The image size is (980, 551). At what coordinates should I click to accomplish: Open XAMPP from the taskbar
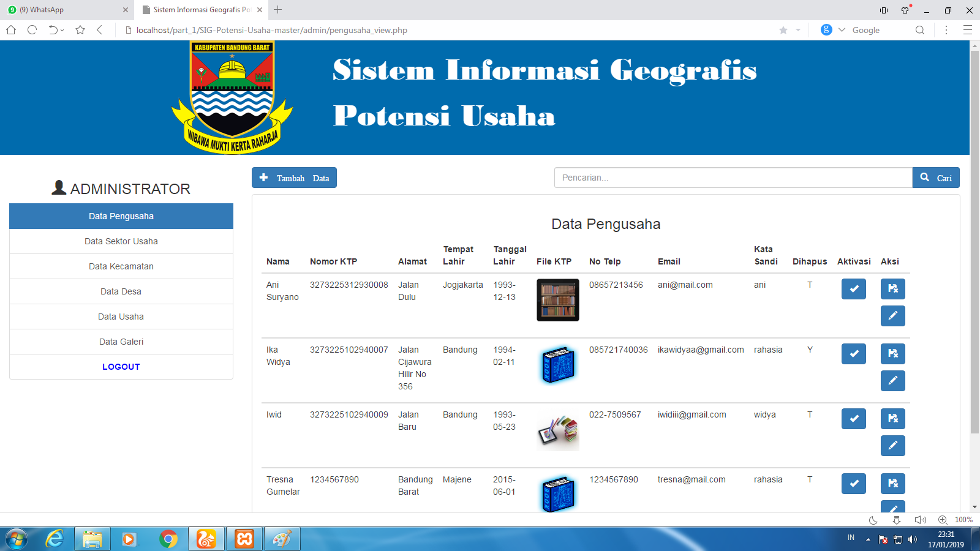pyautogui.click(x=244, y=539)
